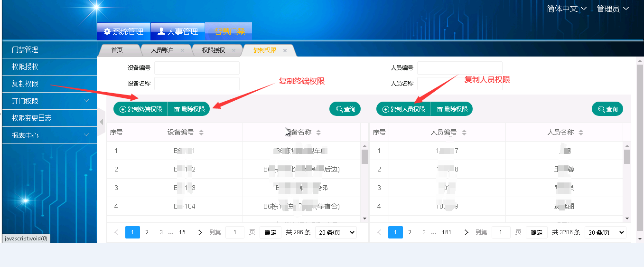The height and width of the screenshot is (267, 644).
Task: Open 门禁管理 in the sidebar
Action: click(x=49, y=49)
